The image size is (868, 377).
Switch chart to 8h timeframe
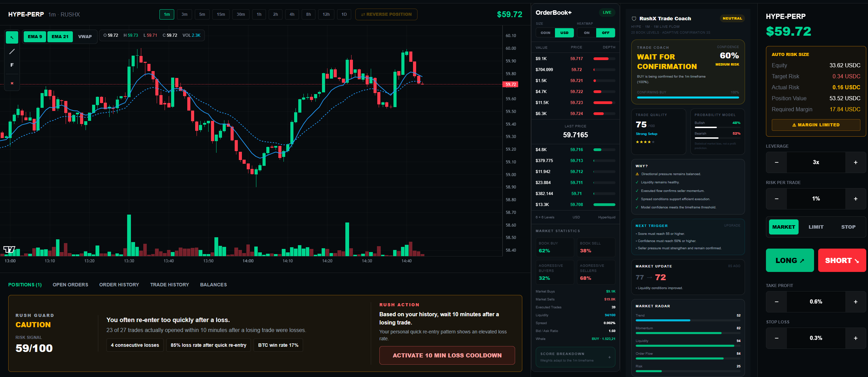click(309, 14)
